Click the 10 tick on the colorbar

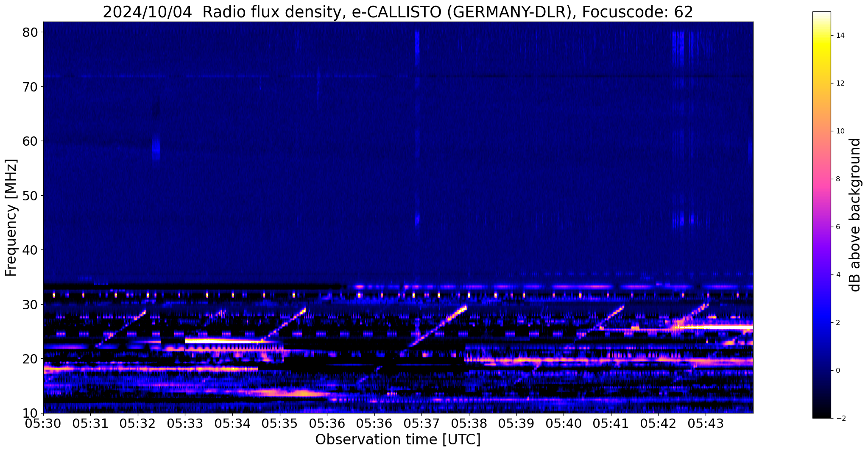(840, 131)
